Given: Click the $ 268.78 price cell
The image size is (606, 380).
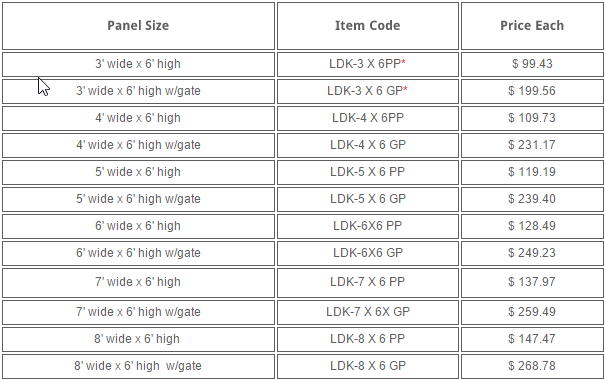Looking at the screenshot, I should coord(532,366).
